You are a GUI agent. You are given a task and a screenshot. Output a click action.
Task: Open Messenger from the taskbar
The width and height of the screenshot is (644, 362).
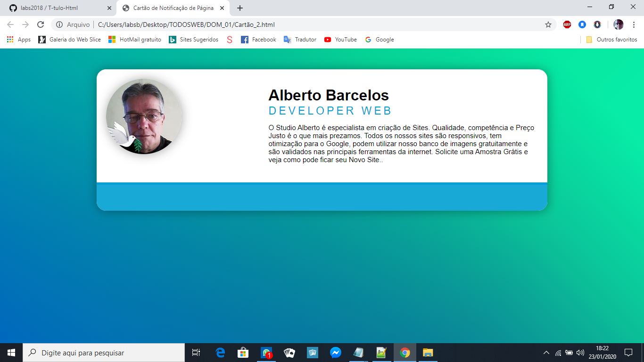336,353
